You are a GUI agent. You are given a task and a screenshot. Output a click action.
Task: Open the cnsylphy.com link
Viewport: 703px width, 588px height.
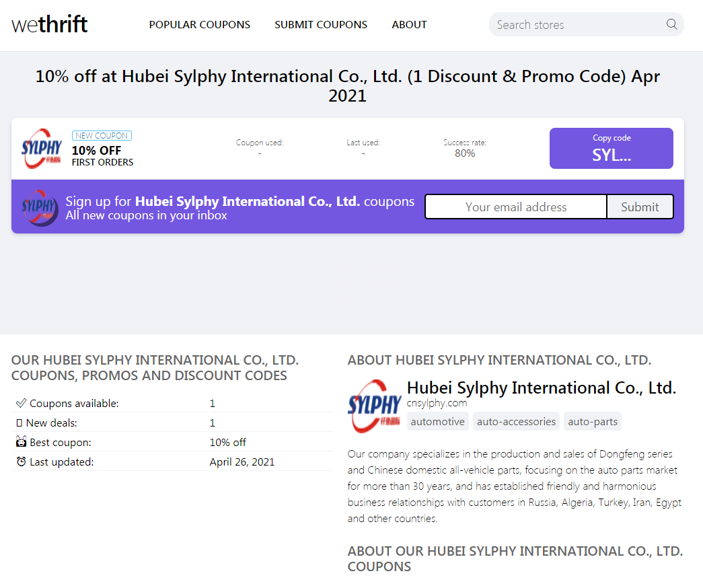coord(437,403)
